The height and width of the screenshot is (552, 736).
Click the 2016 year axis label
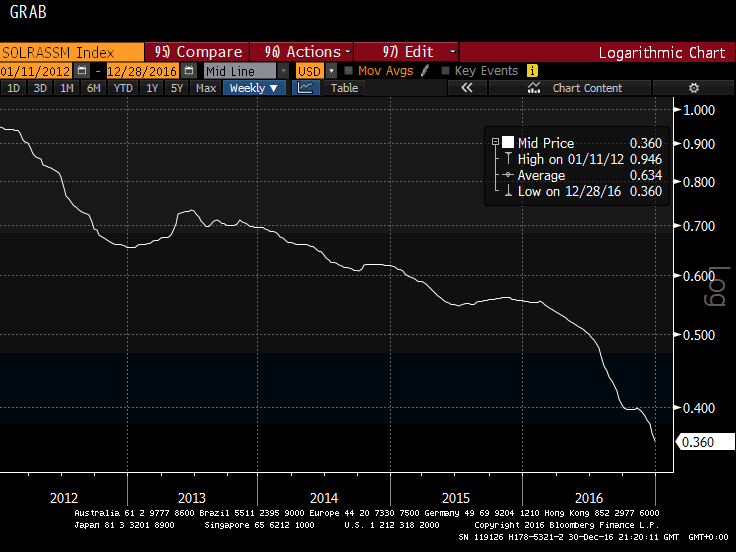point(589,498)
